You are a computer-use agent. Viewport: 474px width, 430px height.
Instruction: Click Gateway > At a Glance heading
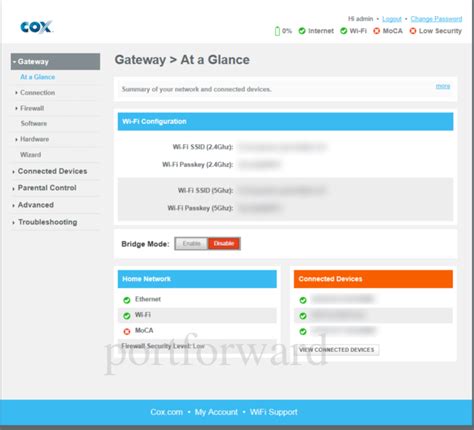(x=182, y=60)
